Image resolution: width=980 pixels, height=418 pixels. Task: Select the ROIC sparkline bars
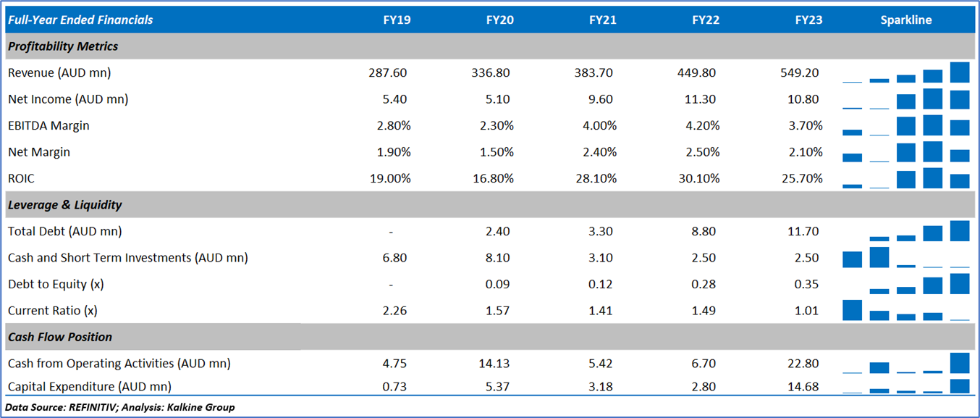point(905,178)
